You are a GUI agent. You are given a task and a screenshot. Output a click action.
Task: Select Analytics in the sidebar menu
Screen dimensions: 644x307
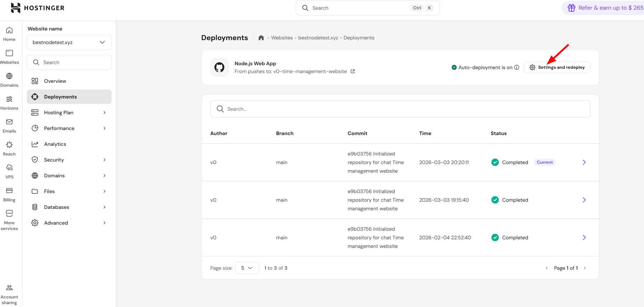[x=55, y=144]
